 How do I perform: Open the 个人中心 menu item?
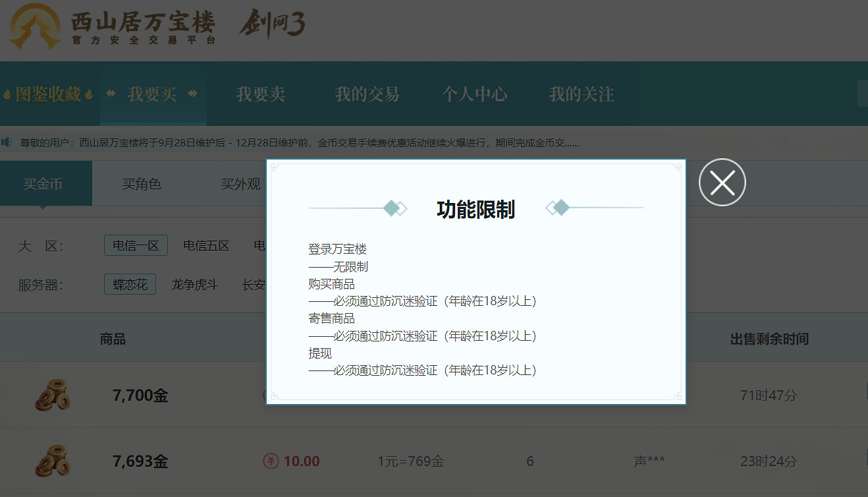[475, 94]
